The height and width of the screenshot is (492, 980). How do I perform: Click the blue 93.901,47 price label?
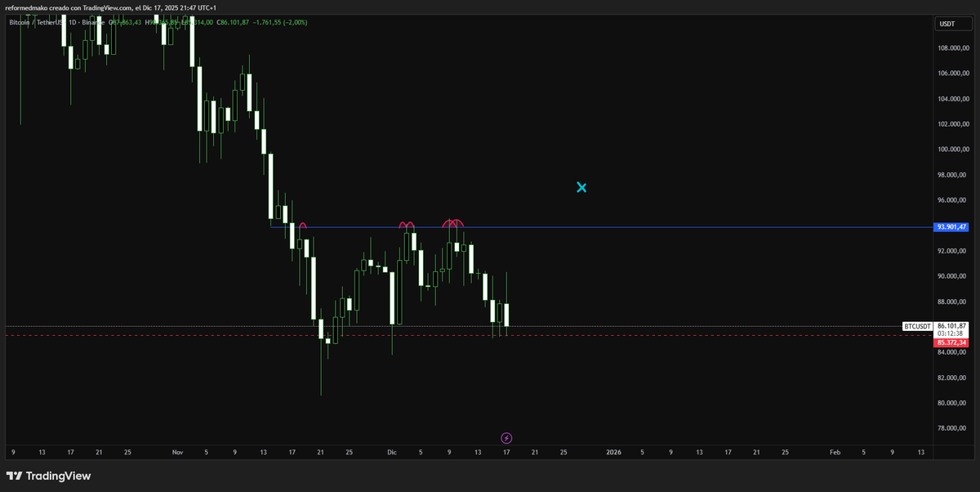coord(950,228)
